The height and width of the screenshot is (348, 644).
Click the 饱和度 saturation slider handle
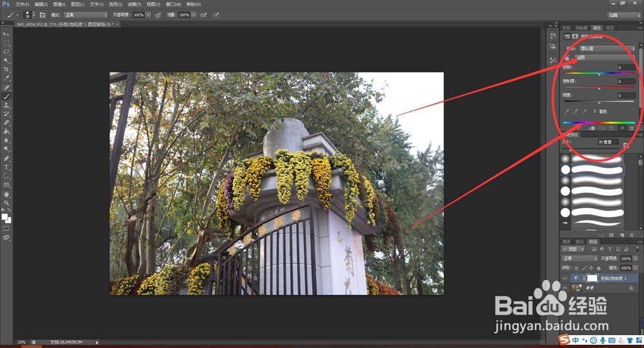tap(599, 89)
